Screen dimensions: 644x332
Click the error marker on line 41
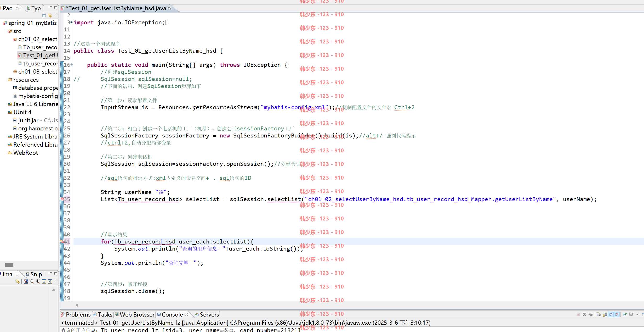coord(62,241)
